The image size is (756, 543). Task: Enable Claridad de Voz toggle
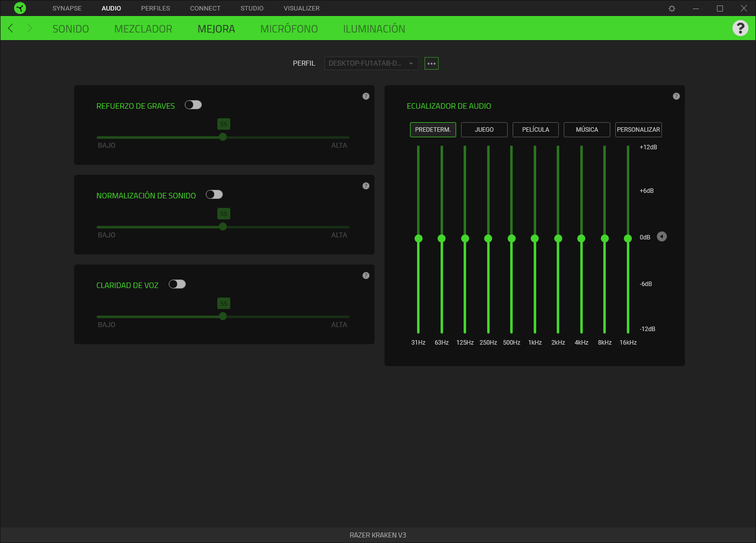coord(177,284)
